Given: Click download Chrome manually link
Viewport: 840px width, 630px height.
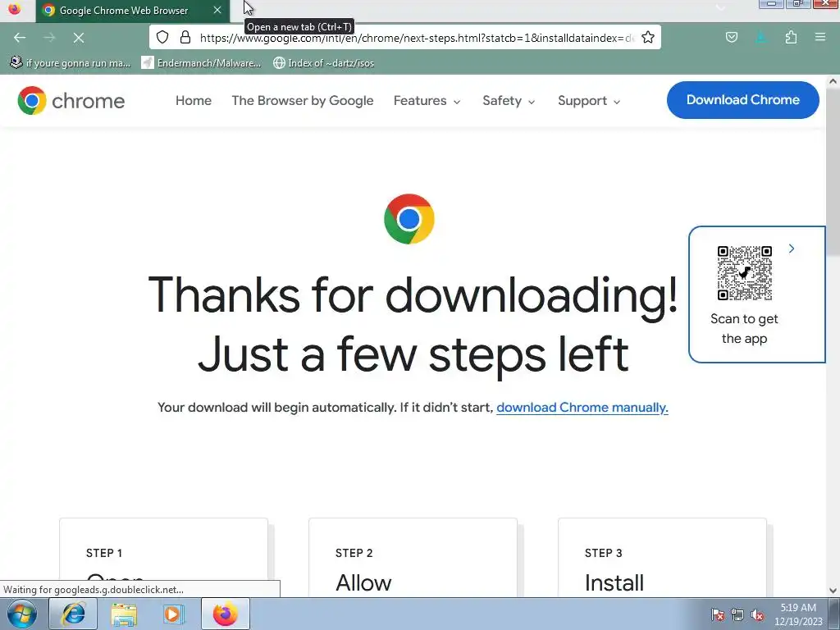Looking at the screenshot, I should [x=582, y=408].
